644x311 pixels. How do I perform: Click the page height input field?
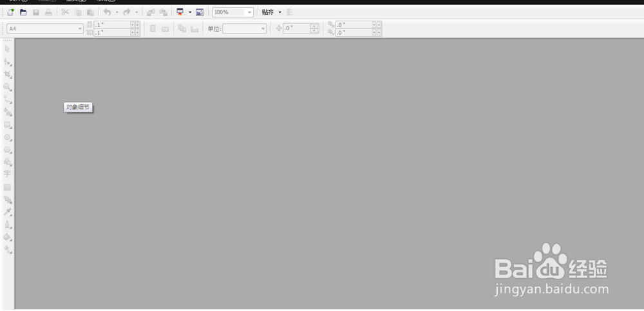pos(111,32)
